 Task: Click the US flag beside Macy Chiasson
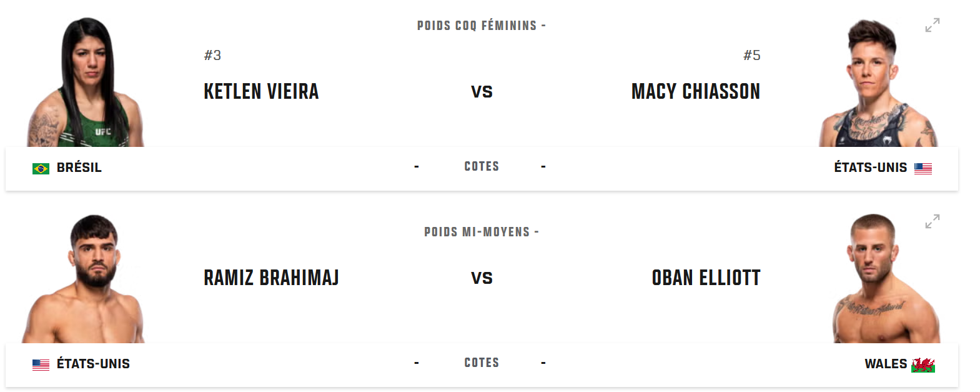point(923,168)
